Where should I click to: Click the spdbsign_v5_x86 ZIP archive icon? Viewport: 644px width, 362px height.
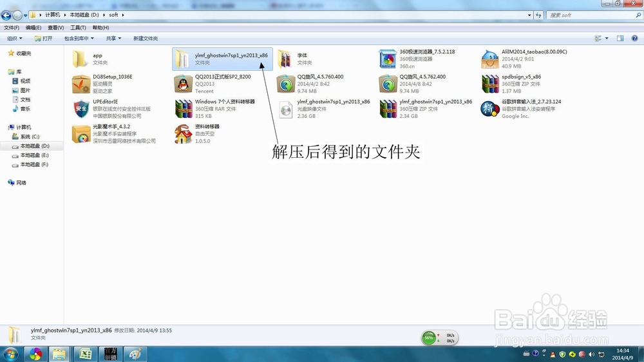489,84
